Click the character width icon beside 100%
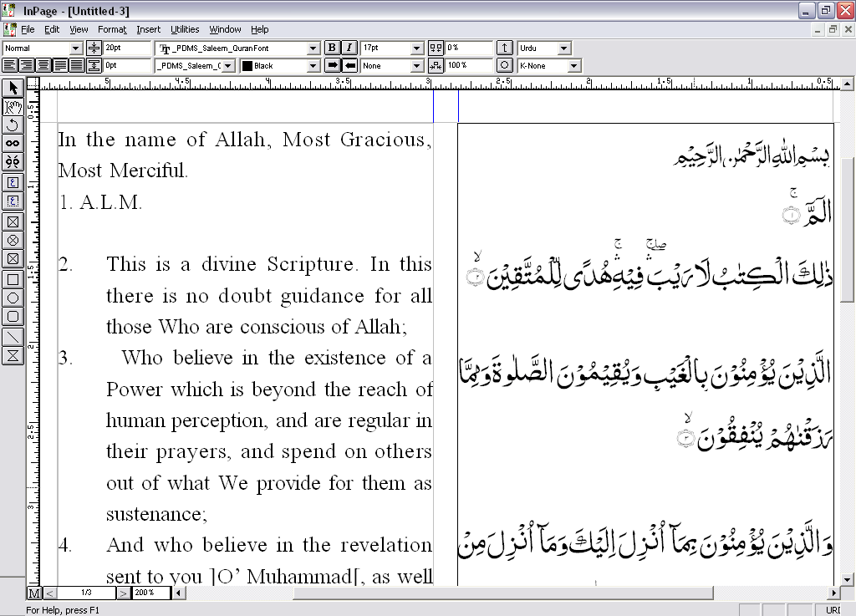This screenshot has width=856, height=616. coord(436,65)
